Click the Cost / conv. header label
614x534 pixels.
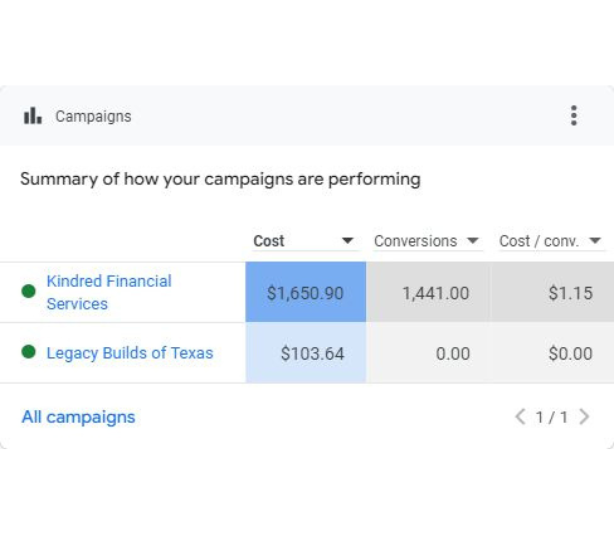tap(539, 241)
